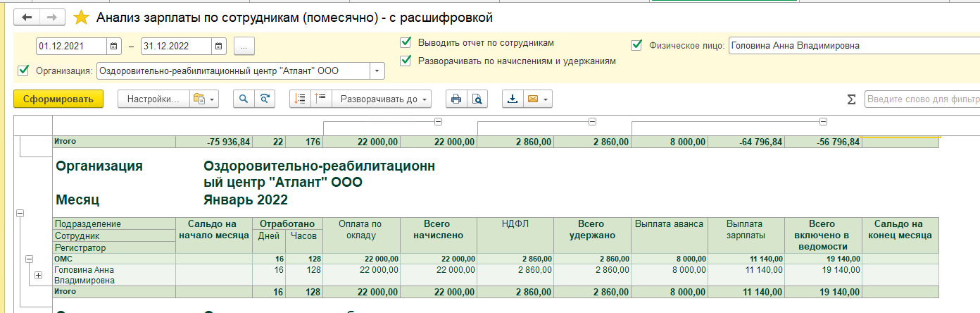Open the Настройки... settings button

(x=153, y=99)
